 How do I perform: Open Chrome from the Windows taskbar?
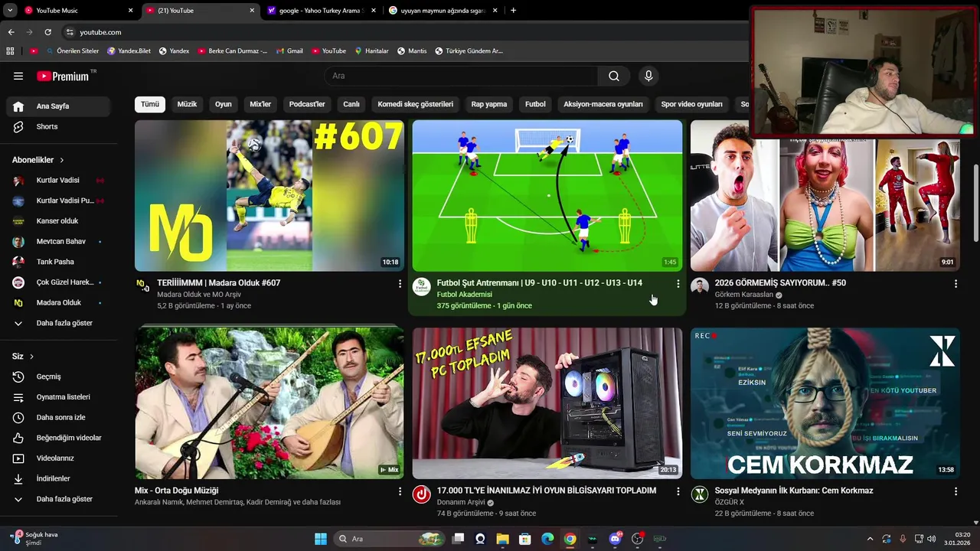point(570,539)
